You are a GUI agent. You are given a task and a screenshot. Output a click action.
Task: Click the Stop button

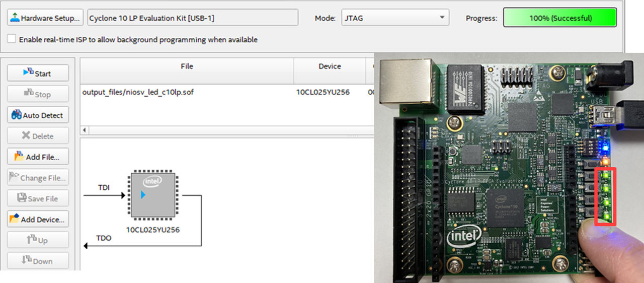click(38, 94)
